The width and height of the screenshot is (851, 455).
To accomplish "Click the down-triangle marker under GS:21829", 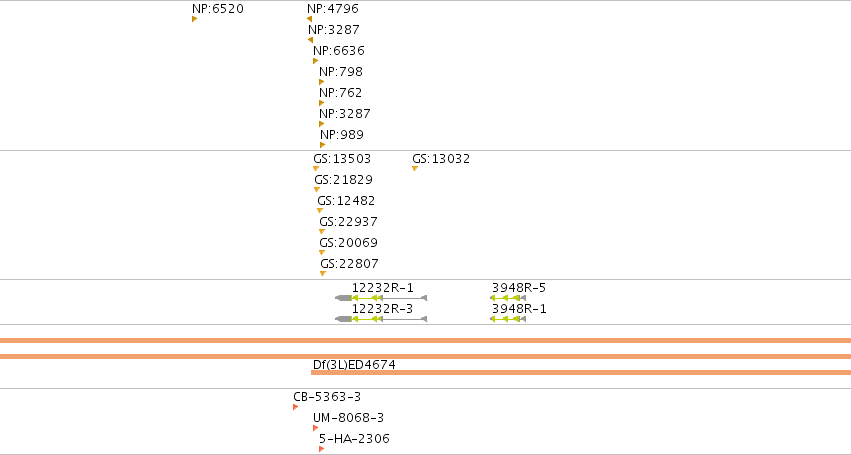I will point(317,189).
